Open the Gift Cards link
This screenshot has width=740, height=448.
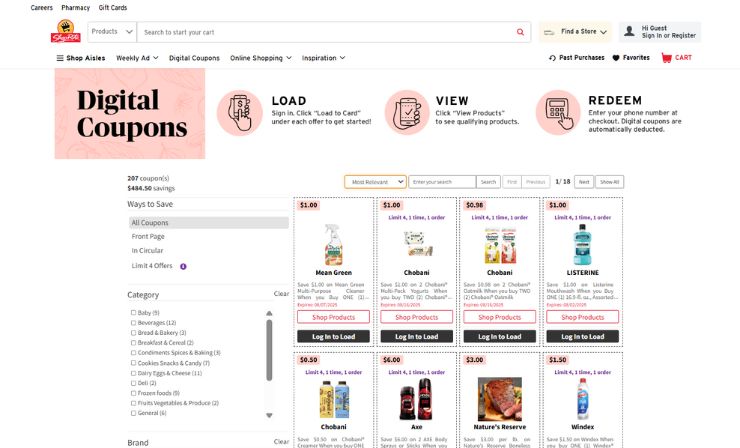pyautogui.click(x=113, y=8)
